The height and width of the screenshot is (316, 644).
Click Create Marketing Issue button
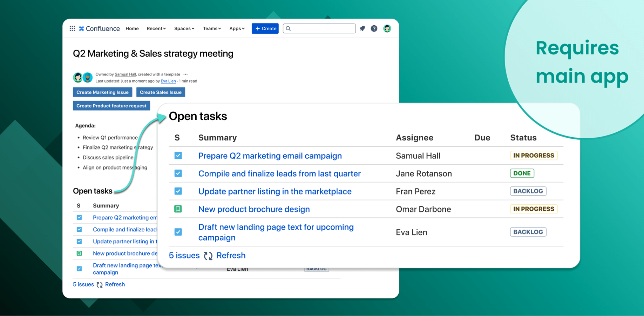coord(102,92)
